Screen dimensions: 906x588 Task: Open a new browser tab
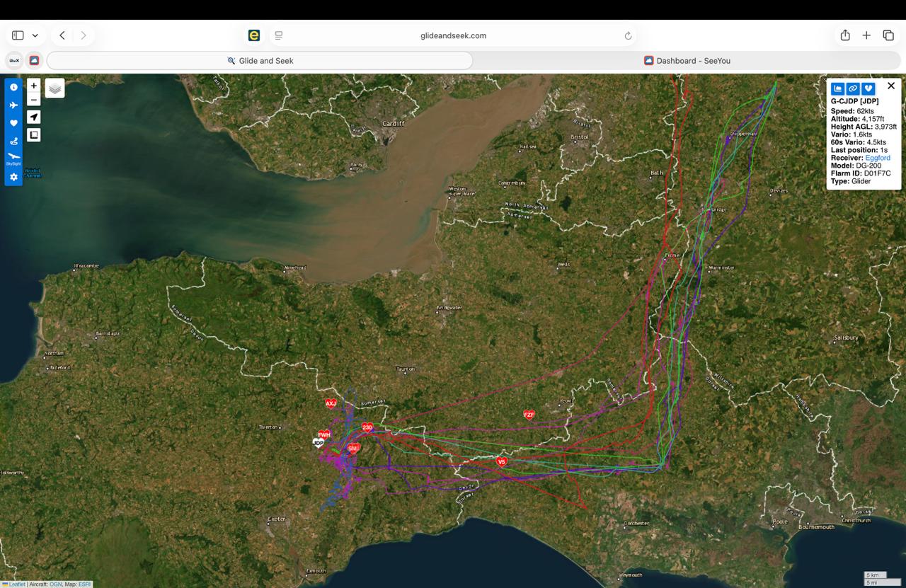click(866, 35)
